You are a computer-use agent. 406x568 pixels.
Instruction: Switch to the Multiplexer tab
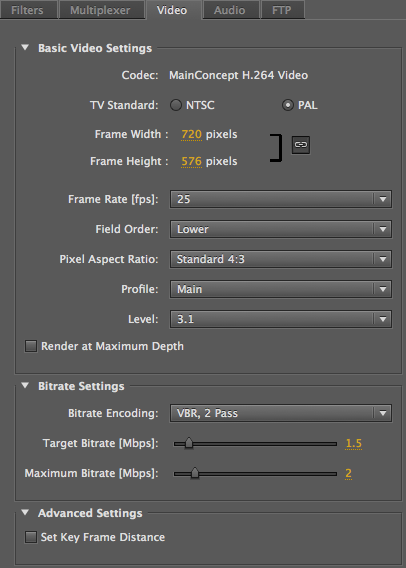[x=100, y=10]
